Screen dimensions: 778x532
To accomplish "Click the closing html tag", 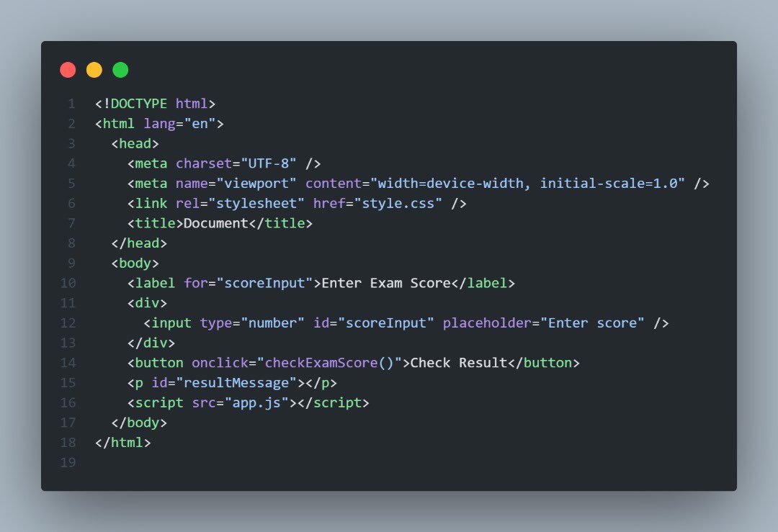I will 123,443.
